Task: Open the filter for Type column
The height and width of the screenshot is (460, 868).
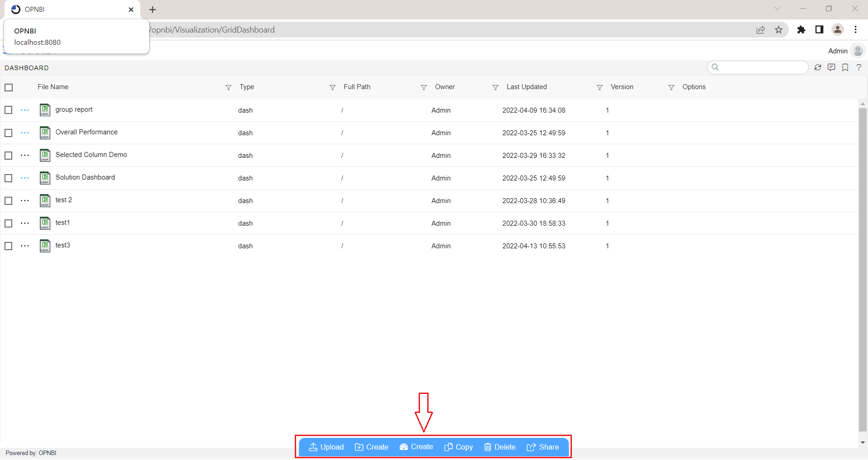Action: click(332, 87)
